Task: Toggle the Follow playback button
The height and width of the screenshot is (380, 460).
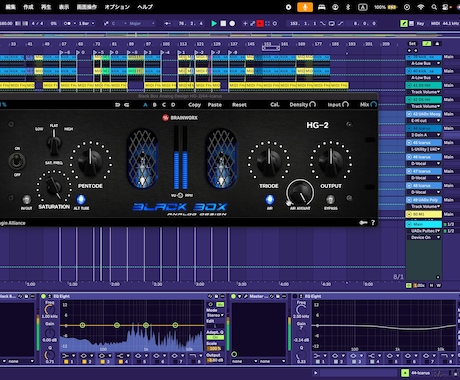Action: coord(168,23)
